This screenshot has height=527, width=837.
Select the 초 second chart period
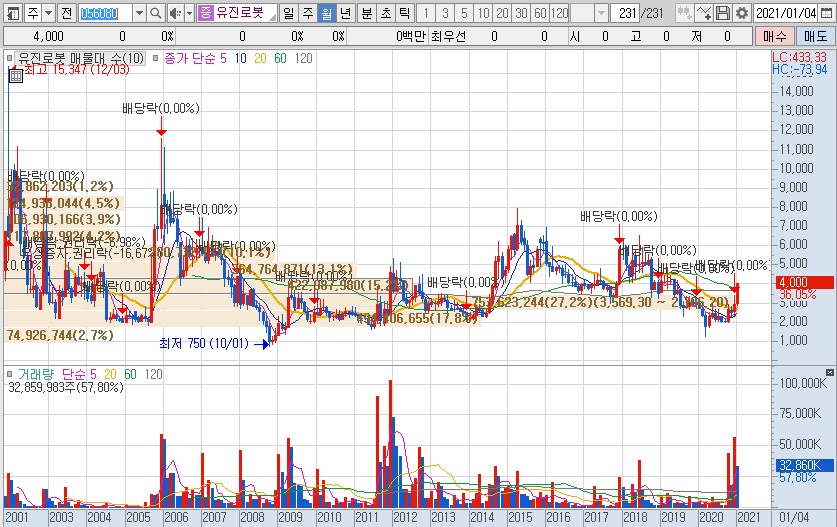386,13
